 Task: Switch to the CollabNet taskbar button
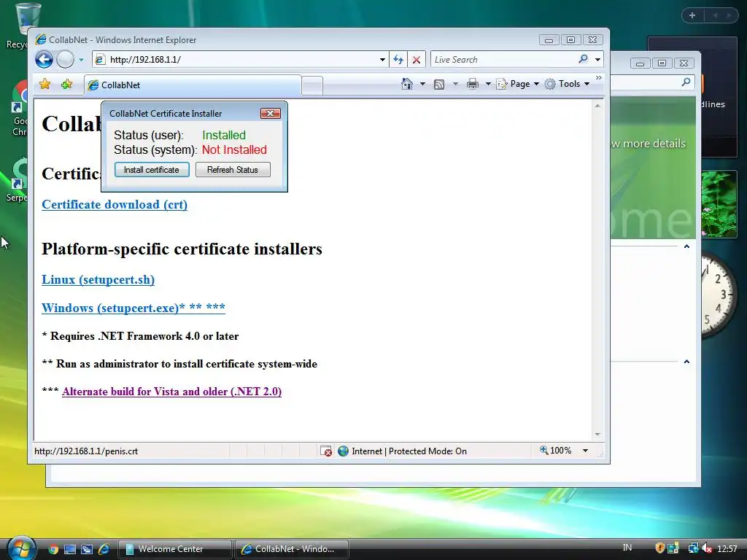pyautogui.click(x=292, y=549)
